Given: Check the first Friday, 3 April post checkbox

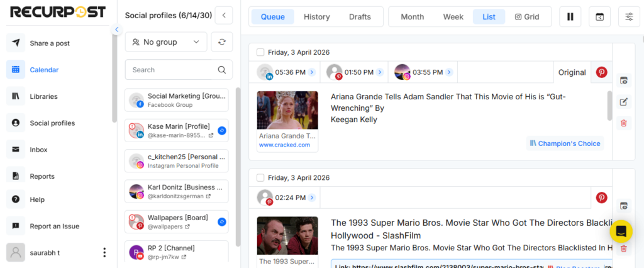Looking at the screenshot, I should (260, 53).
